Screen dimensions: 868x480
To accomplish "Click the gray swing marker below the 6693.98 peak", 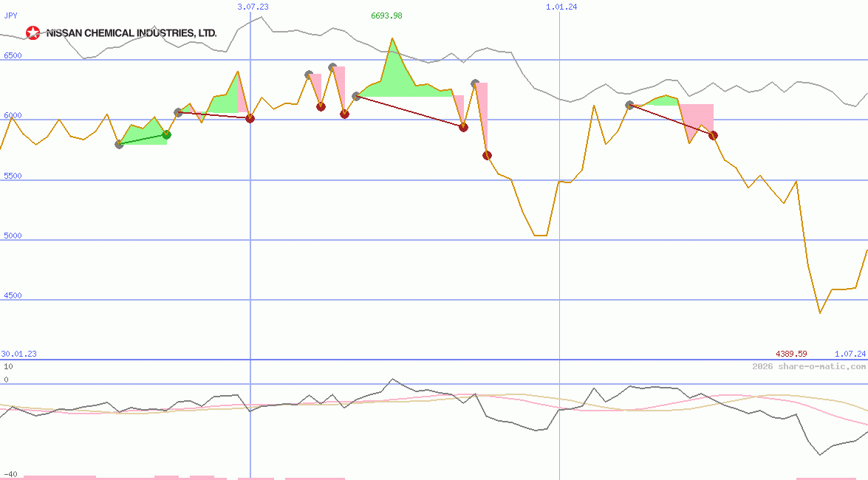I will [356, 97].
